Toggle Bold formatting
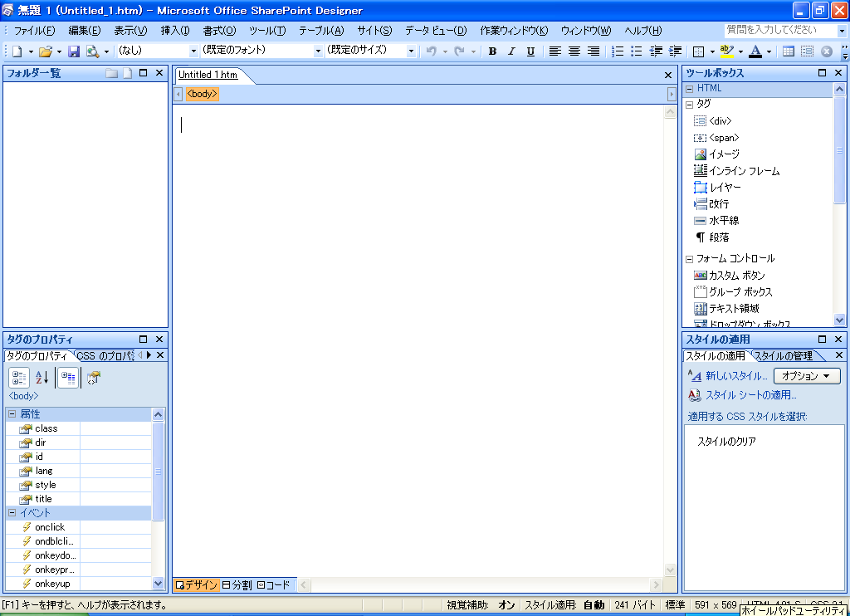Screen dimensions: 850x616 [x=492, y=51]
